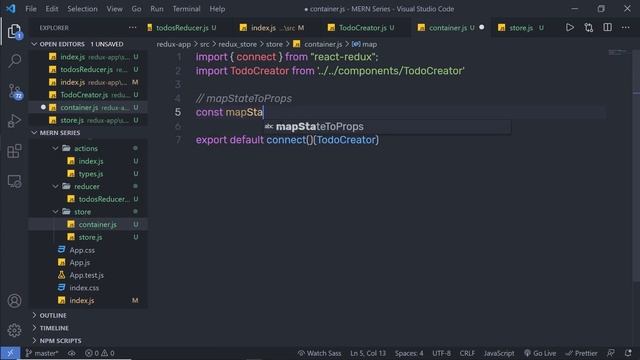Open Explorer Views and More Actions ellipsis

[x=132, y=27]
